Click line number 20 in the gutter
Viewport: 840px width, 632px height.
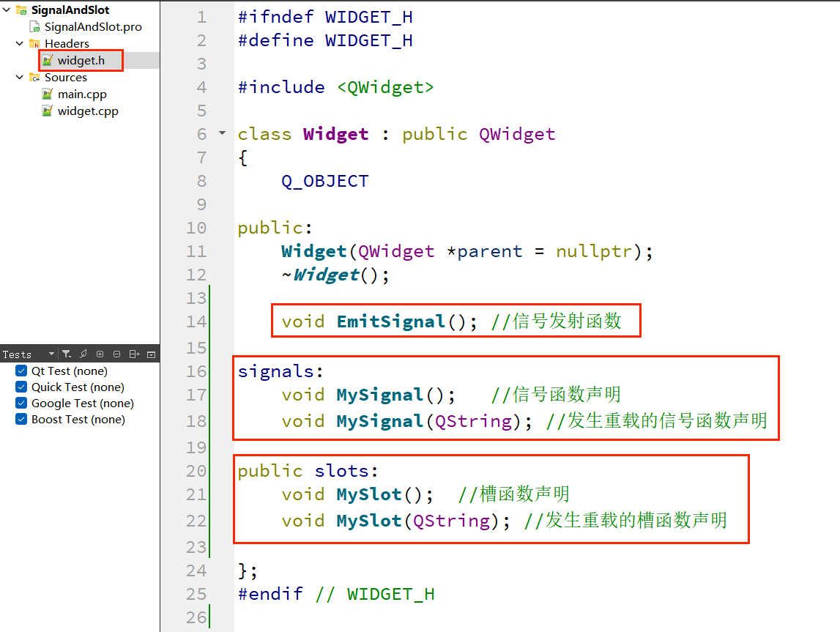click(x=196, y=471)
